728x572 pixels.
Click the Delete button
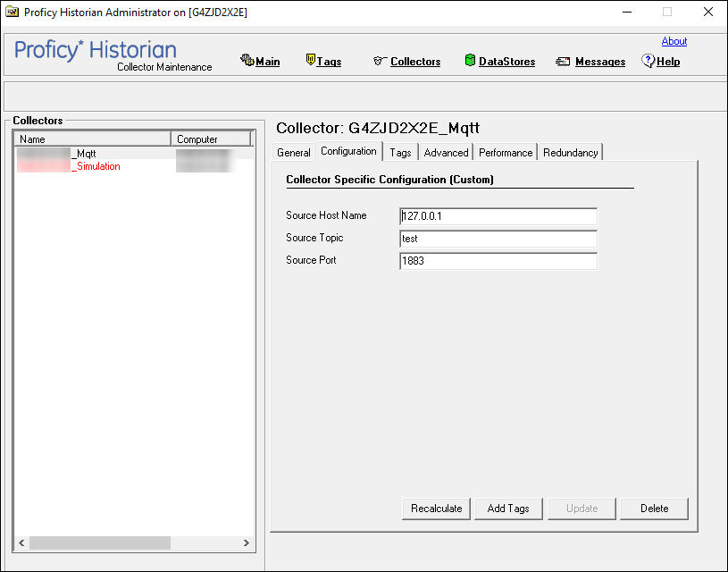click(x=654, y=509)
